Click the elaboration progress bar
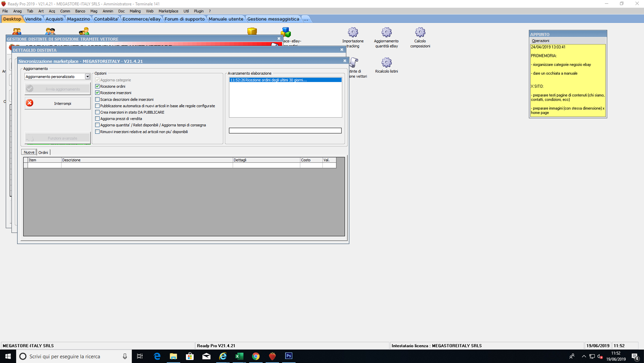The width and height of the screenshot is (644, 363). pyautogui.click(x=285, y=131)
